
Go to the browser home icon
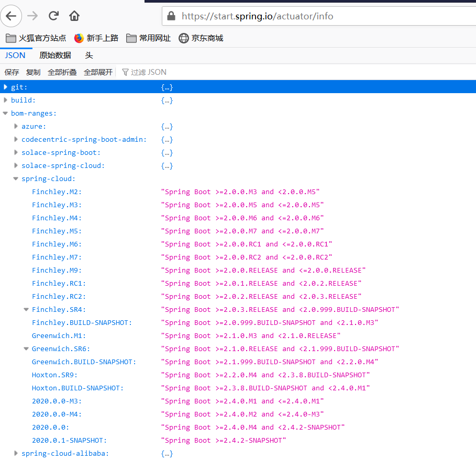[x=74, y=16]
